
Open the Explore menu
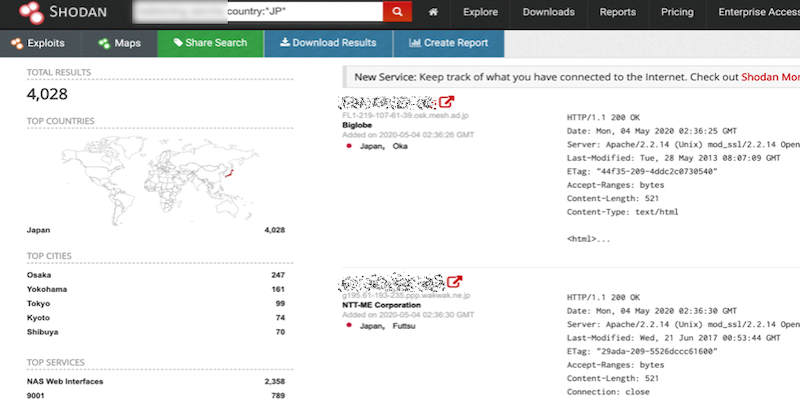click(x=481, y=12)
